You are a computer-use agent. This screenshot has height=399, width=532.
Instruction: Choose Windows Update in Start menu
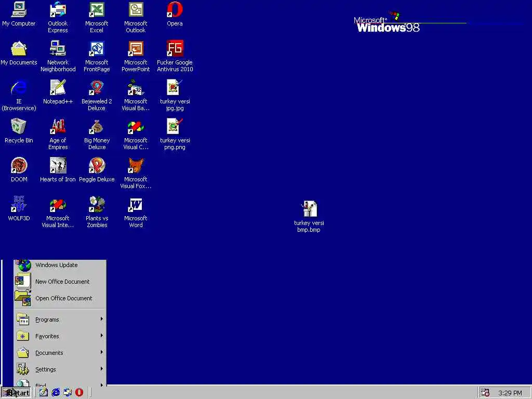point(60,265)
